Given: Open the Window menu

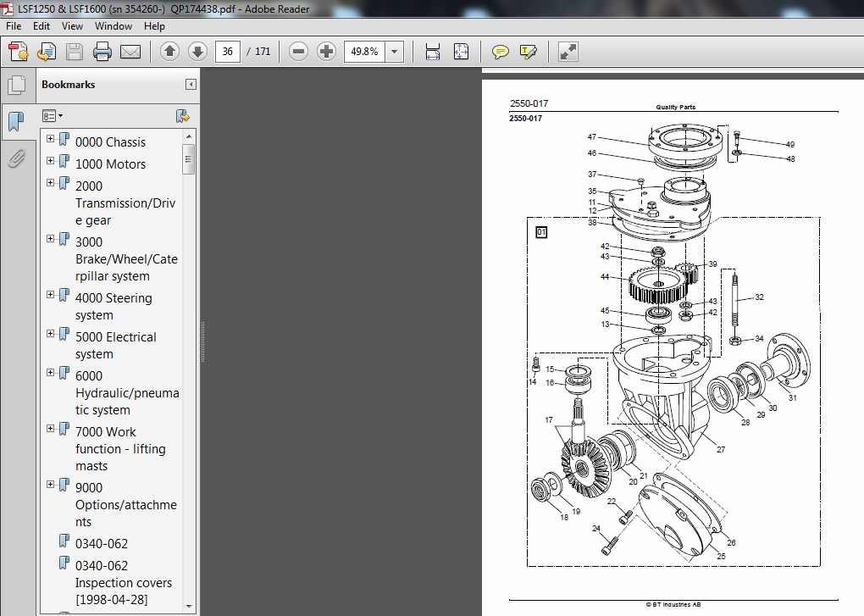Looking at the screenshot, I should click(x=113, y=26).
